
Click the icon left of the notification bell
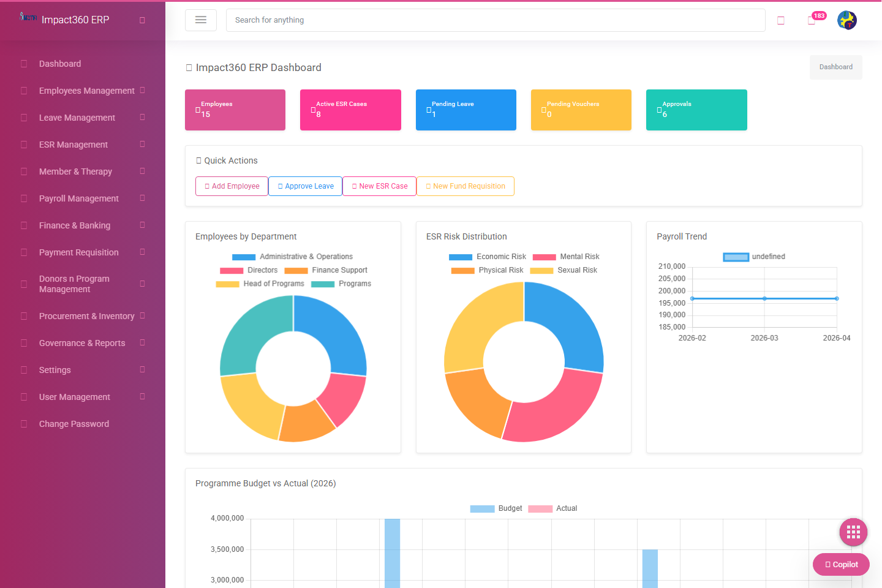coord(781,20)
